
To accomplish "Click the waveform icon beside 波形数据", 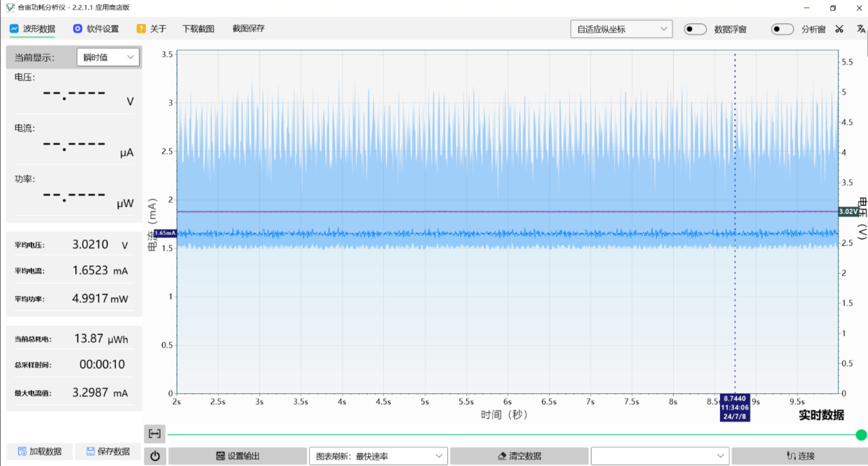I will point(14,28).
